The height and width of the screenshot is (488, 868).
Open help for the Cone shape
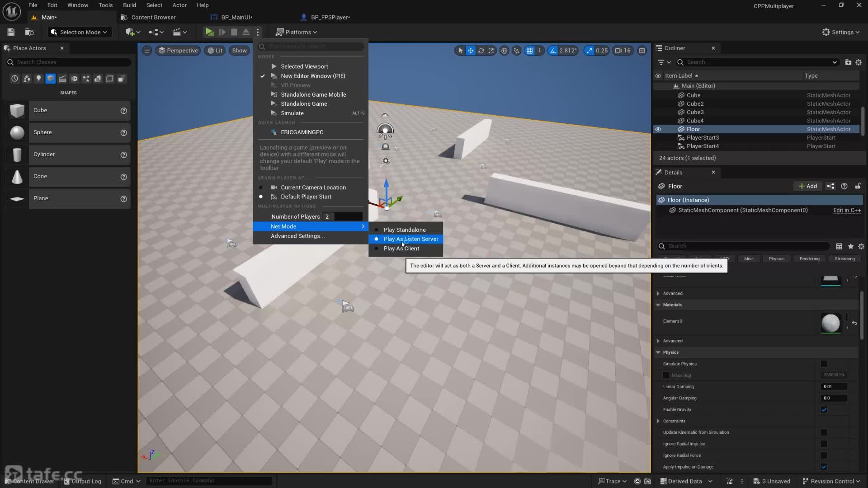pos(123,177)
